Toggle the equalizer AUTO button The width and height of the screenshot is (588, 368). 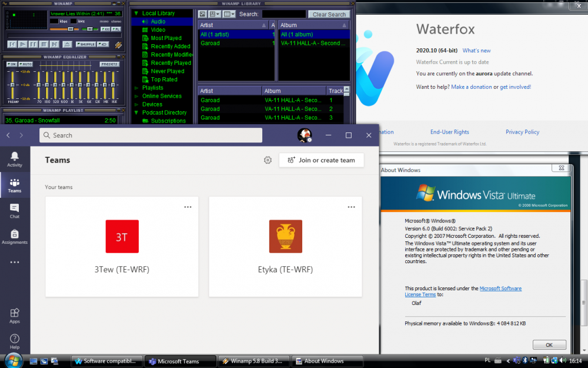coord(26,64)
